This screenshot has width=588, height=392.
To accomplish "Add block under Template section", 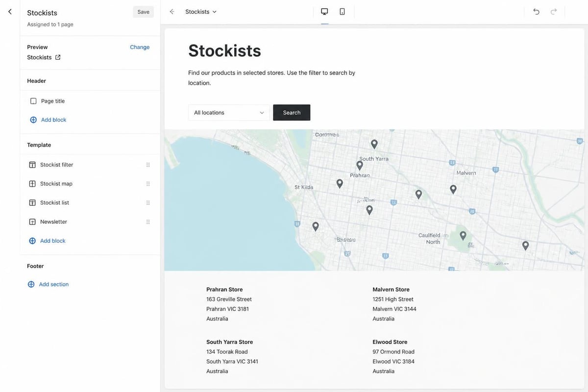I will tap(47, 241).
